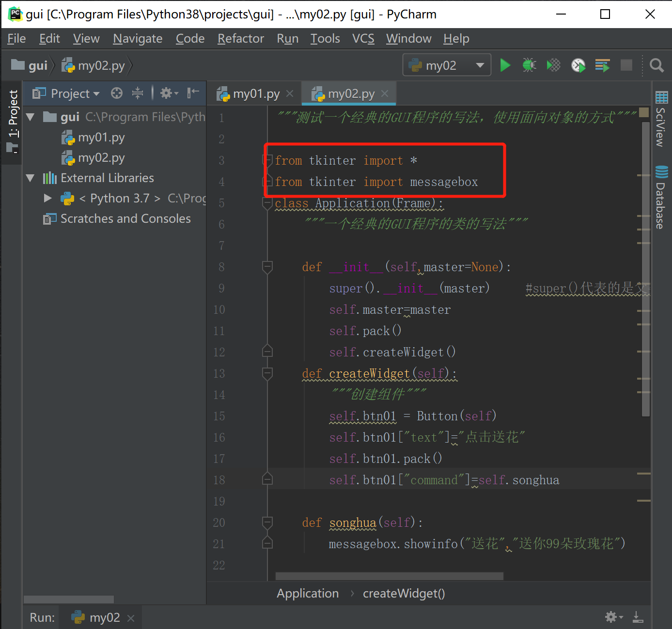Expand the Python 3.7 library node
672x629 pixels.
[47, 198]
